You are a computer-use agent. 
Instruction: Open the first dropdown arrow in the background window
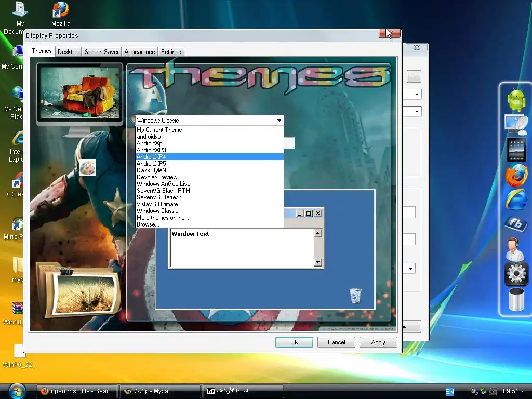[x=417, y=95]
